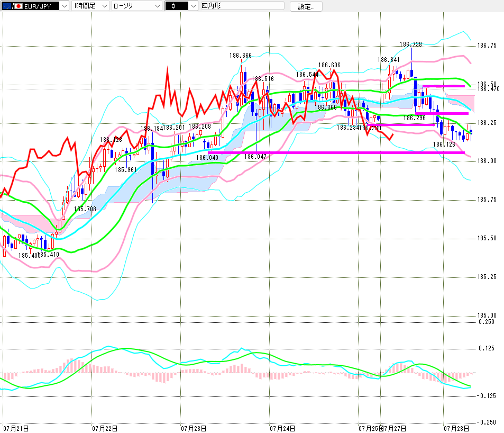
Task: Open the ローソク chart type dropdown
Action: click(x=136, y=6)
